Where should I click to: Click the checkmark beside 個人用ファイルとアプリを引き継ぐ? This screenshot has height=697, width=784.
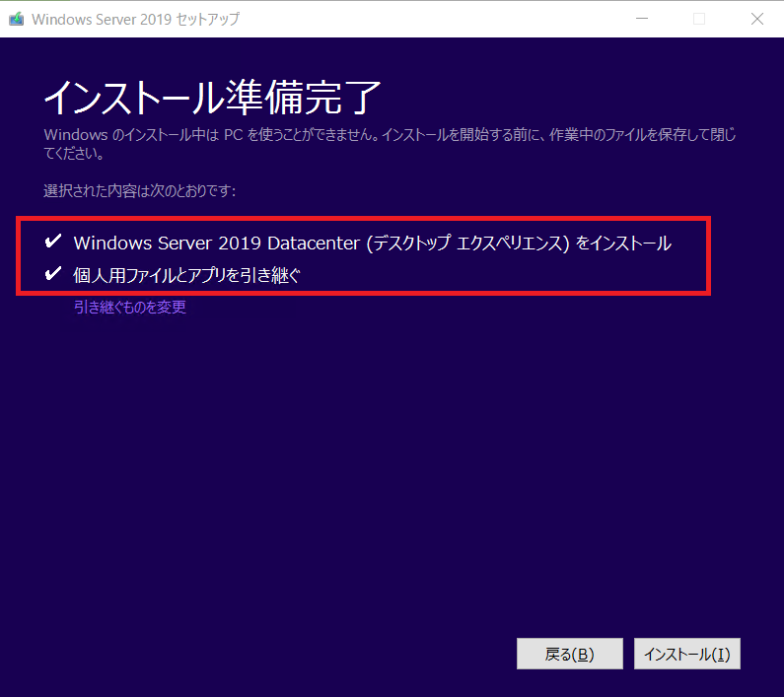click(x=53, y=273)
